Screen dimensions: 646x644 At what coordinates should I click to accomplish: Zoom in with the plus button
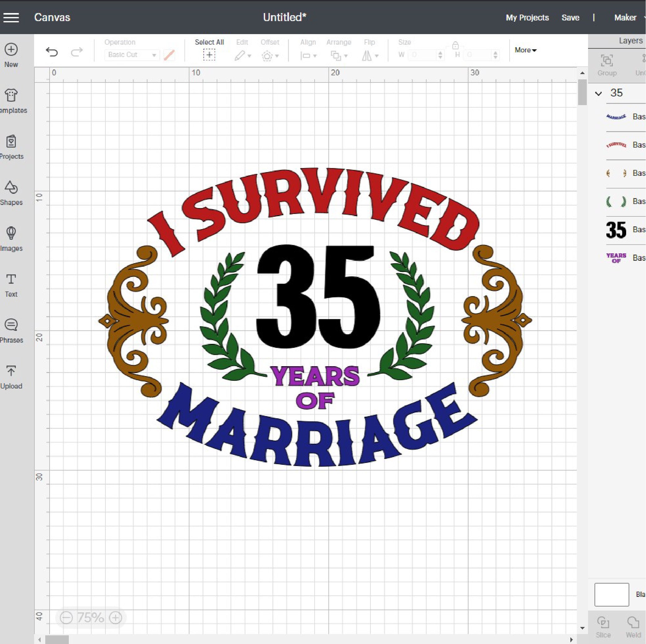pyautogui.click(x=116, y=618)
